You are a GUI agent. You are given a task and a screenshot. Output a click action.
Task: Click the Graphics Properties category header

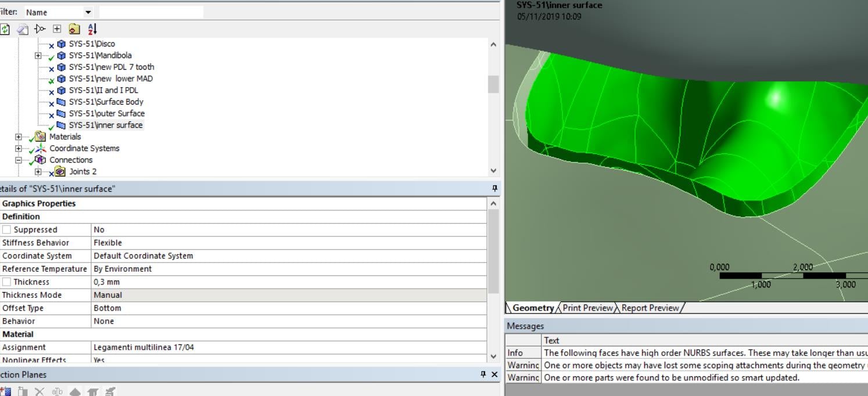243,204
